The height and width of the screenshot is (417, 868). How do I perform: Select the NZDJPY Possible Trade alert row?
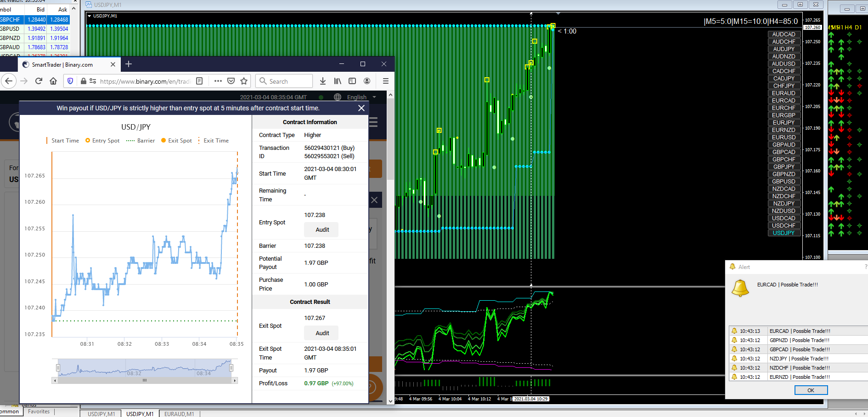click(x=798, y=359)
